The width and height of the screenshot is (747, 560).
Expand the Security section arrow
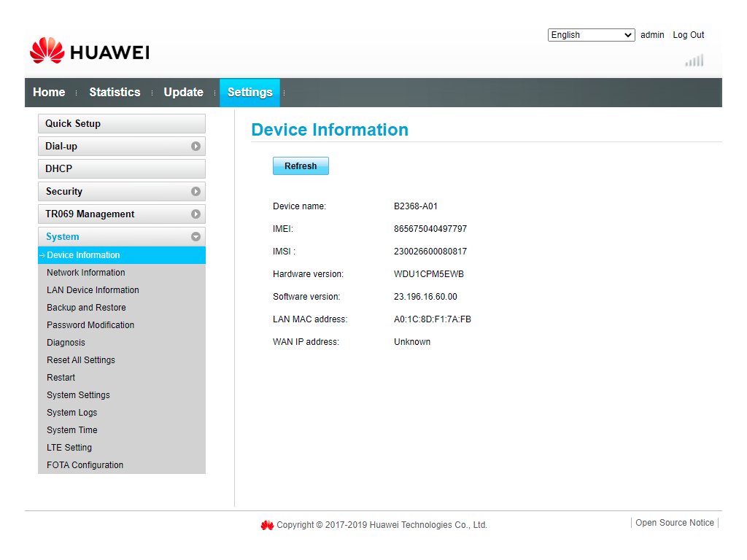(x=196, y=192)
